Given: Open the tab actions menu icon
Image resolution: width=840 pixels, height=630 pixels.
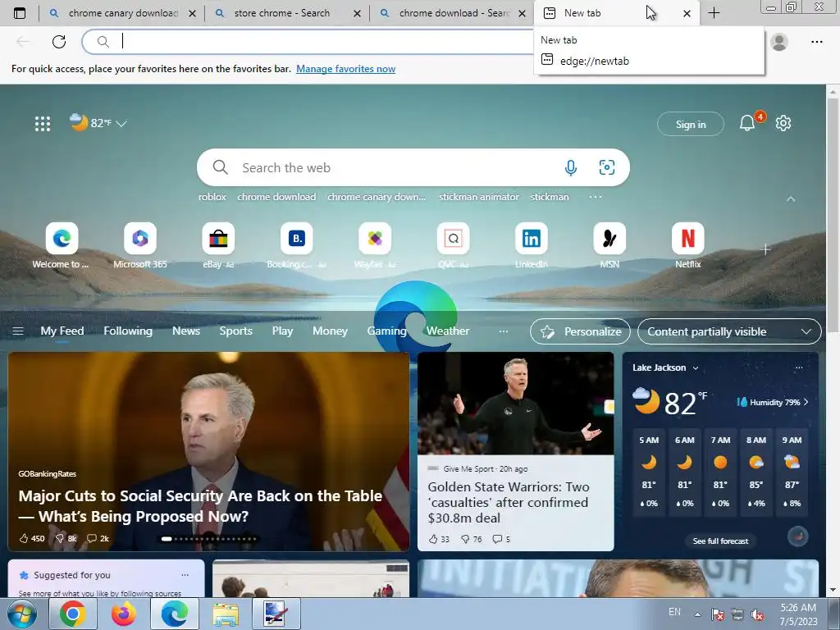Looking at the screenshot, I should 20,13.
